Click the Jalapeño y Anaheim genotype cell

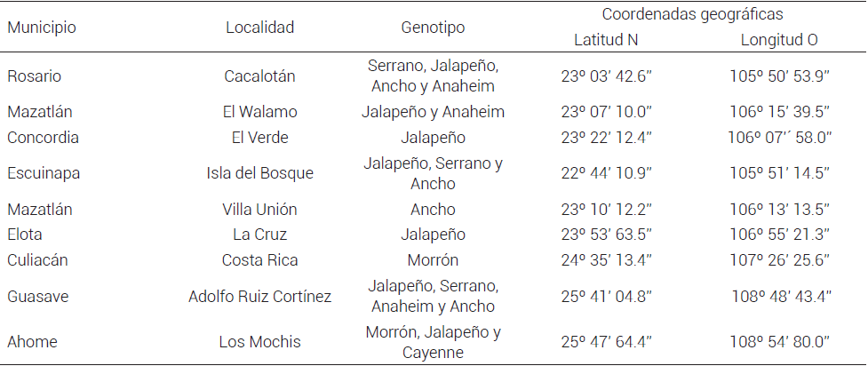coord(433,112)
